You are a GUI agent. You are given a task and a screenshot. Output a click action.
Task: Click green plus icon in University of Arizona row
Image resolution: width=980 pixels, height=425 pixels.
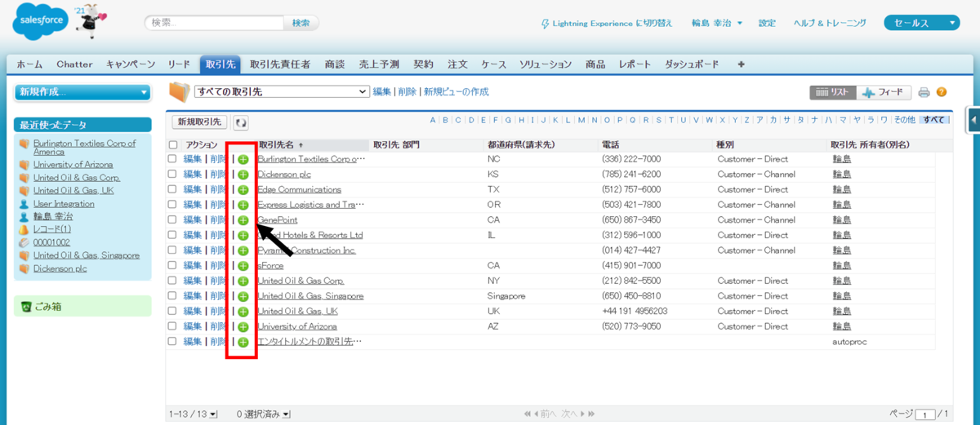243,326
